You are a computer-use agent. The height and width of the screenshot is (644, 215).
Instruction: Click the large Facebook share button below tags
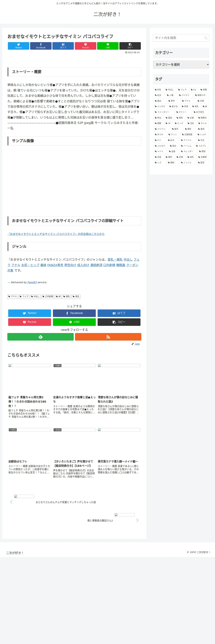coord(74,313)
